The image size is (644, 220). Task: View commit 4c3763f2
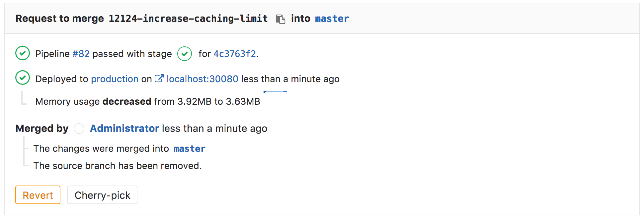(x=235, y=54)
